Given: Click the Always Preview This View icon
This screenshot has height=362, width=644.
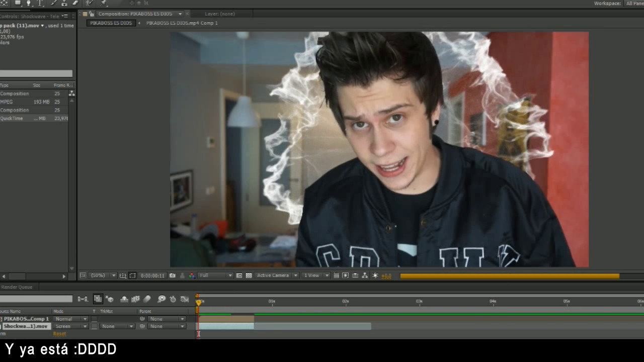Looking at the screenshot, I should click(x=83, y=276).
